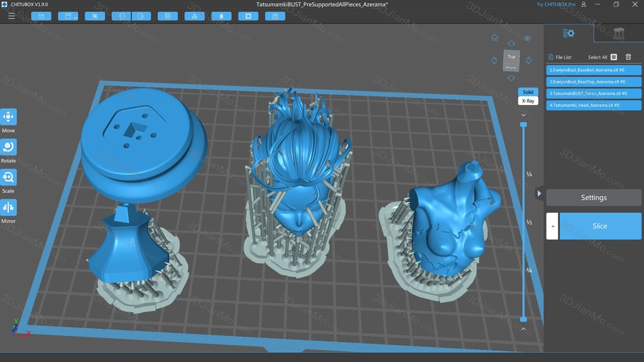Select the Move tool

point(8,117)
